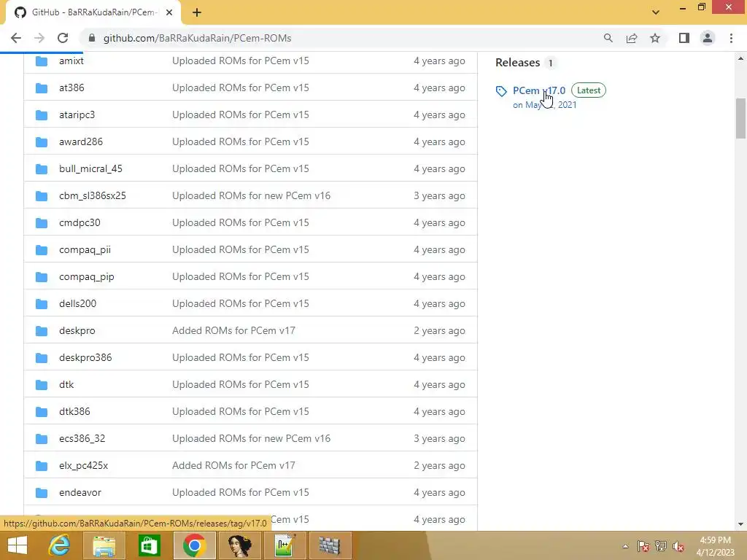The height and width of the screenshot is (560, 747).
Task: Click the scrollbar down arrow
Action: click(740, 524)
